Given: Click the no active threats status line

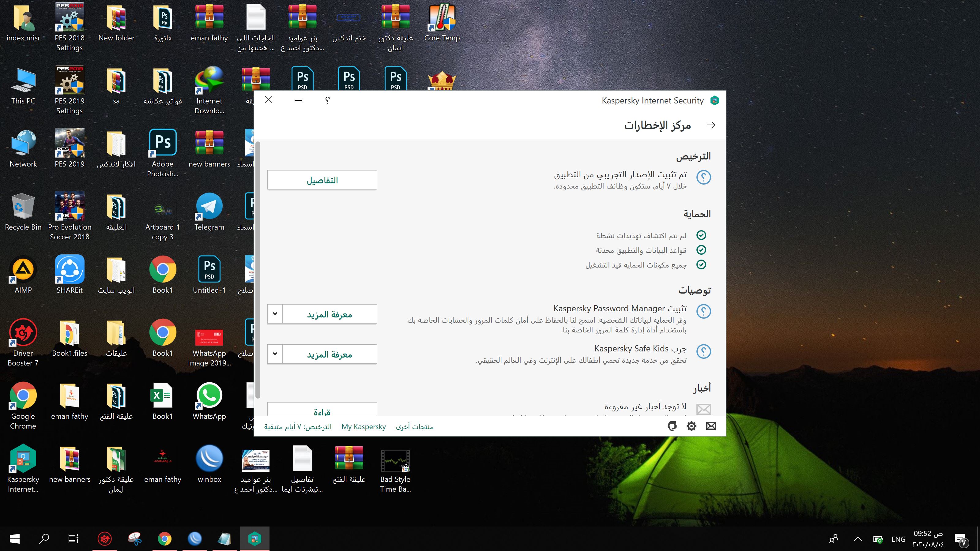Looking at the screenshot, I should (641, 236).
